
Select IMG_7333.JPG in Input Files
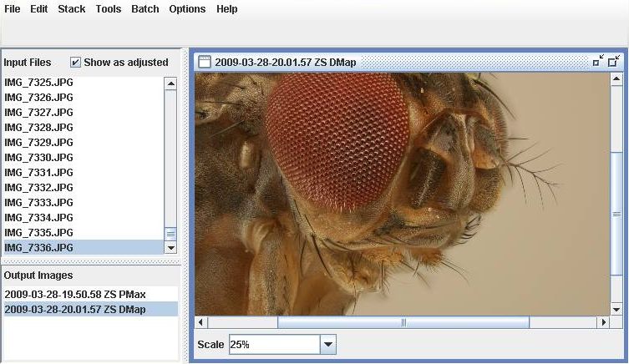click(84, 203)
